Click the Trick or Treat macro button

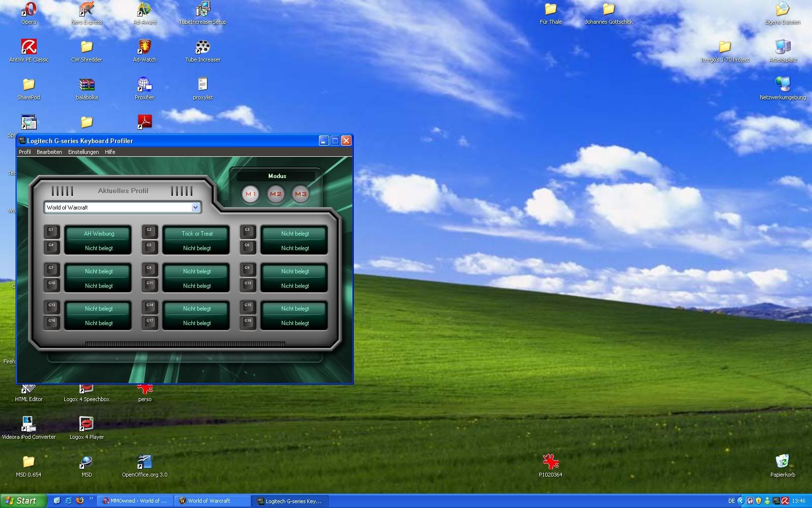pyautogui.click(x=197, y=234)
